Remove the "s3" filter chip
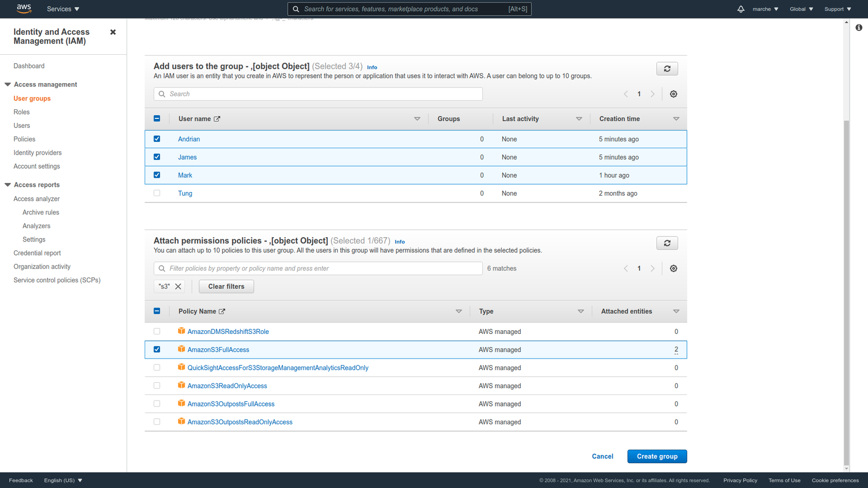The height and width of the screenshot is (488, 868). pos(178,287)
